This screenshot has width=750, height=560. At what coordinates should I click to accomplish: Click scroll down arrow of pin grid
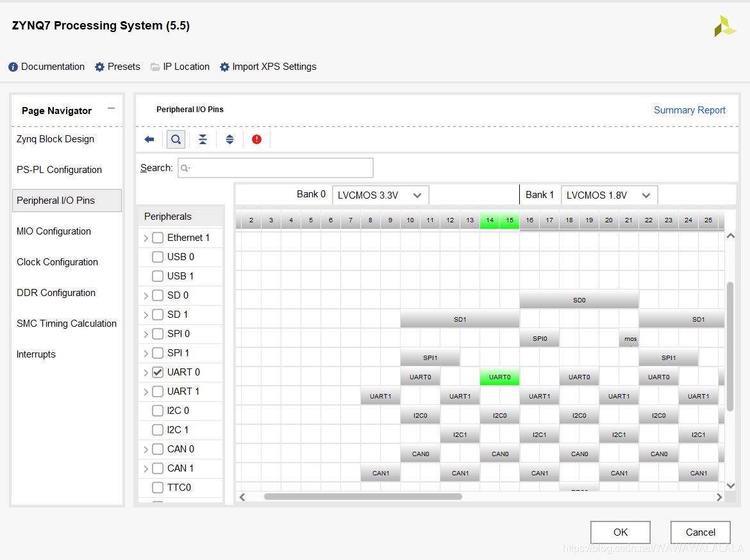[730, 486]
